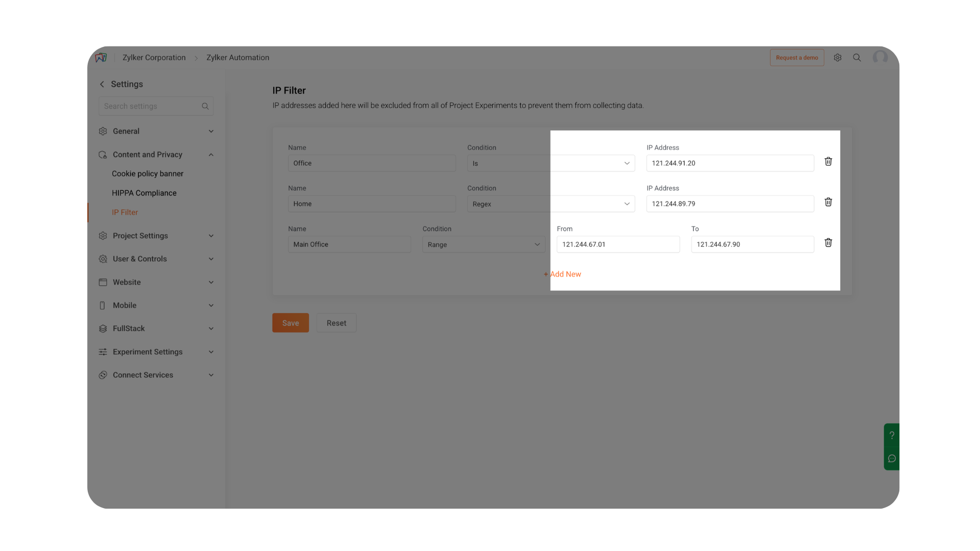
Task: Open the search icon in top bar
Action: (x=857, y=58)
